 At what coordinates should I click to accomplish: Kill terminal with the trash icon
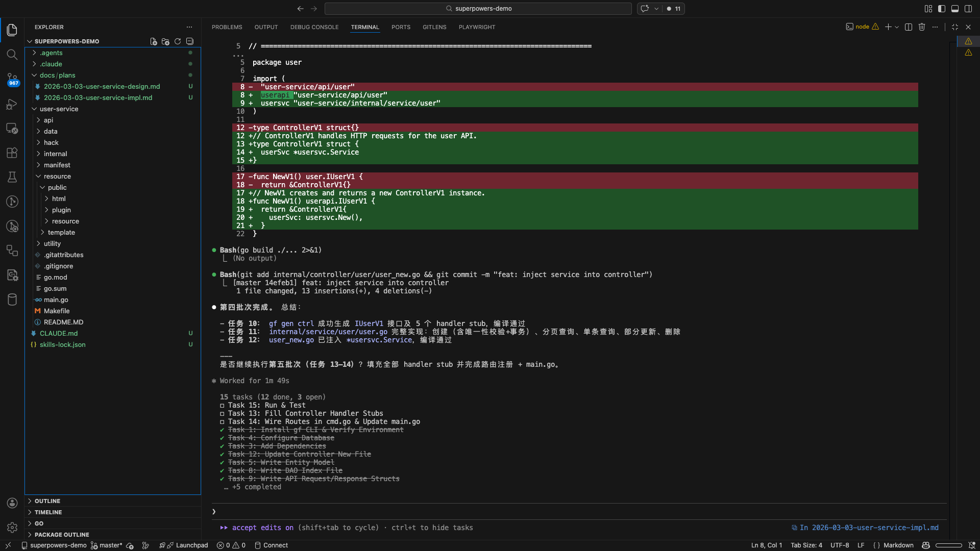(x=922, y=27)
